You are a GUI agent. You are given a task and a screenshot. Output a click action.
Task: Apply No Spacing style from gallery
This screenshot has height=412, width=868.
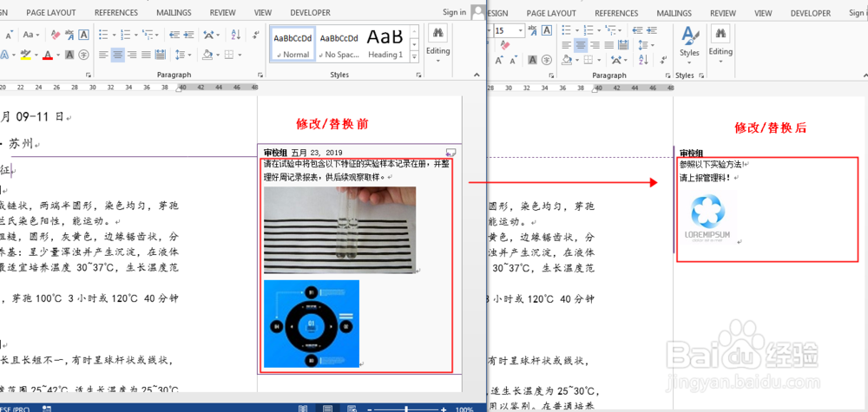339,43
